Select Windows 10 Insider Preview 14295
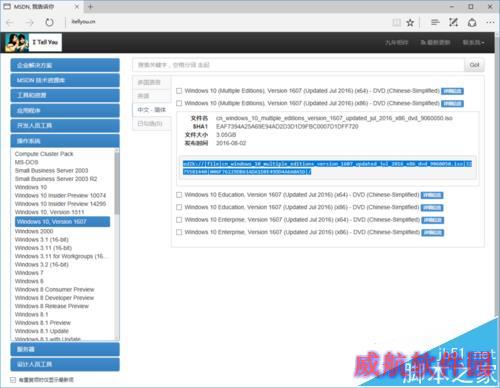500x388 pixels. coord(60,204)
